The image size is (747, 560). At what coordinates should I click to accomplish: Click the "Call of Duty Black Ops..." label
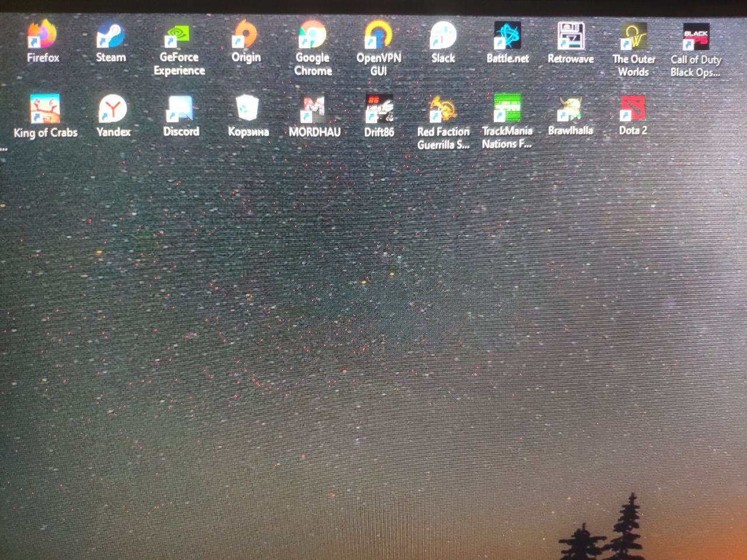click(696, 66)
